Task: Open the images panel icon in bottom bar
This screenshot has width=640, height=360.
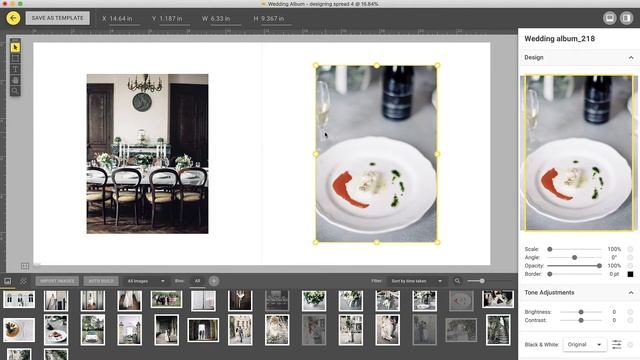Action: [8, 281]
